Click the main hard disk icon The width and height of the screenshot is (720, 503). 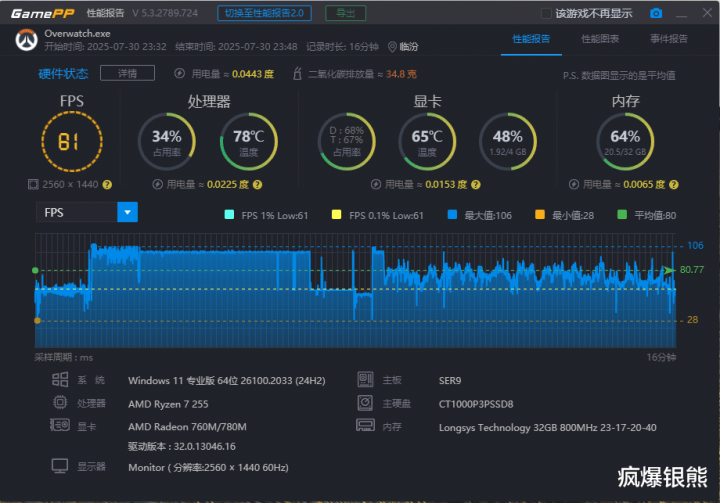(366, 403)
